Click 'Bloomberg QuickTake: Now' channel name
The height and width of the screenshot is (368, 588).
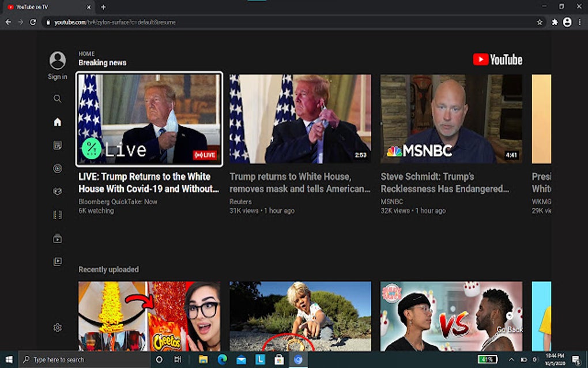click(118, 201)
